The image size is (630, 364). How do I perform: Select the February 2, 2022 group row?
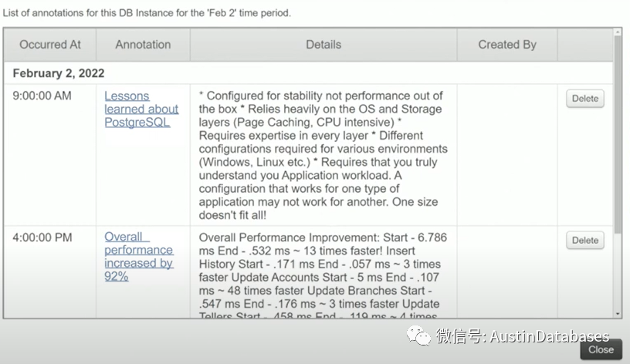coord(308,73)
